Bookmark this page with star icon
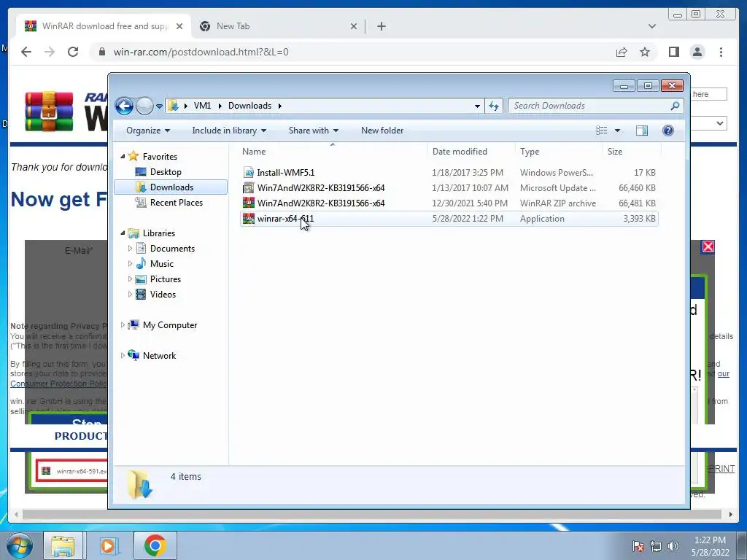747x560 pixels. click(645, 52)
